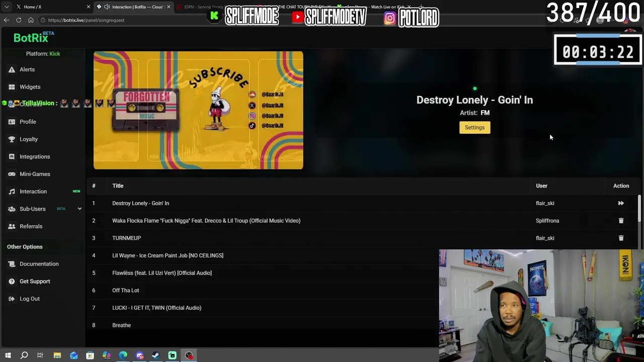
Task: Delete the Waka Flocka Flame song request
Action: coord(621,221)
